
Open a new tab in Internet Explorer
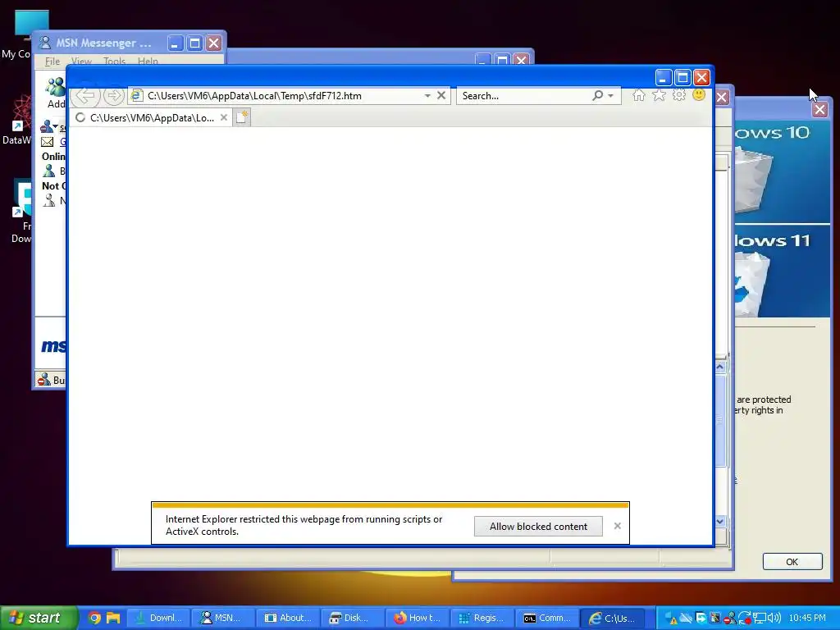[x=242, y=117]
